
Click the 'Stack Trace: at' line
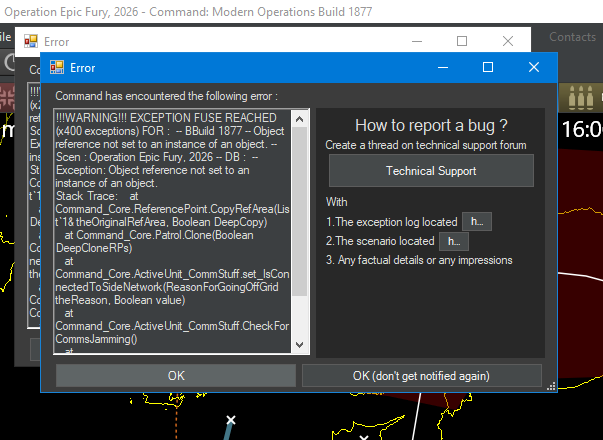click(97, 196)
